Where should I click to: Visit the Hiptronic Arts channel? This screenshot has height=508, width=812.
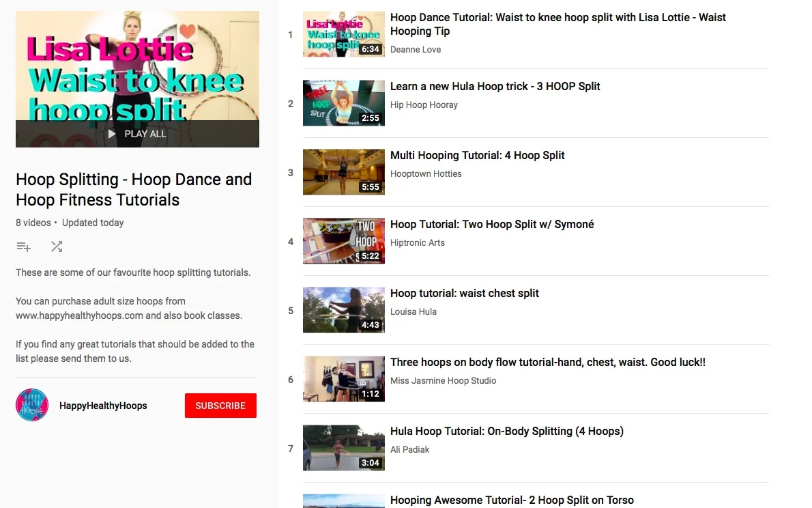point(418,243)
